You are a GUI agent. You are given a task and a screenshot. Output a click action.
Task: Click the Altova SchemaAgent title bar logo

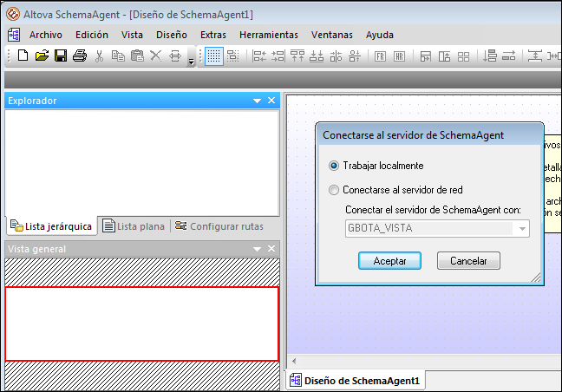tap(13, 15)
